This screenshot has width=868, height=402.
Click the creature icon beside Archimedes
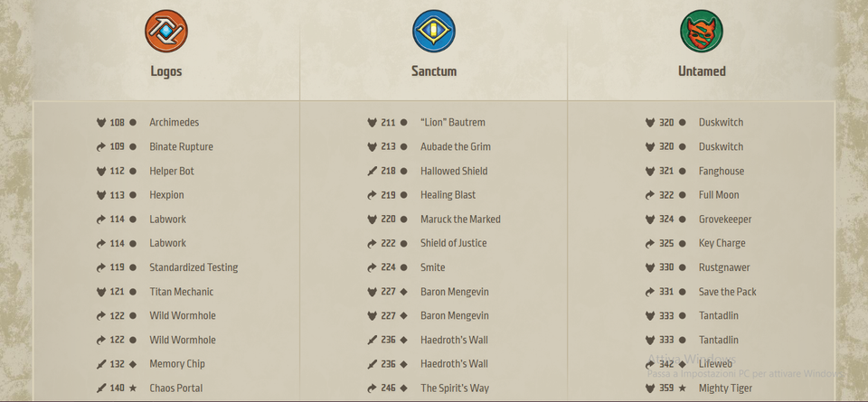101,123
